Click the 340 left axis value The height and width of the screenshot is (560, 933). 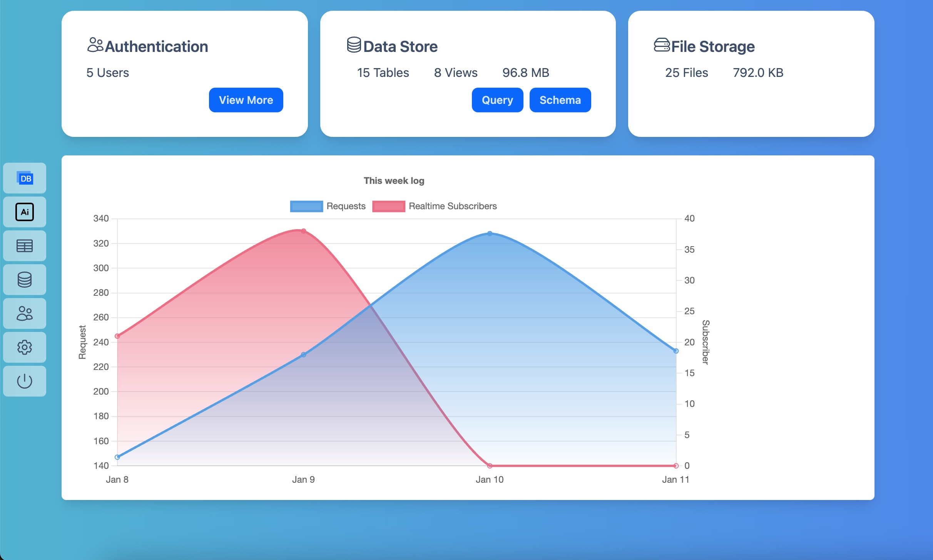[101, 218]
